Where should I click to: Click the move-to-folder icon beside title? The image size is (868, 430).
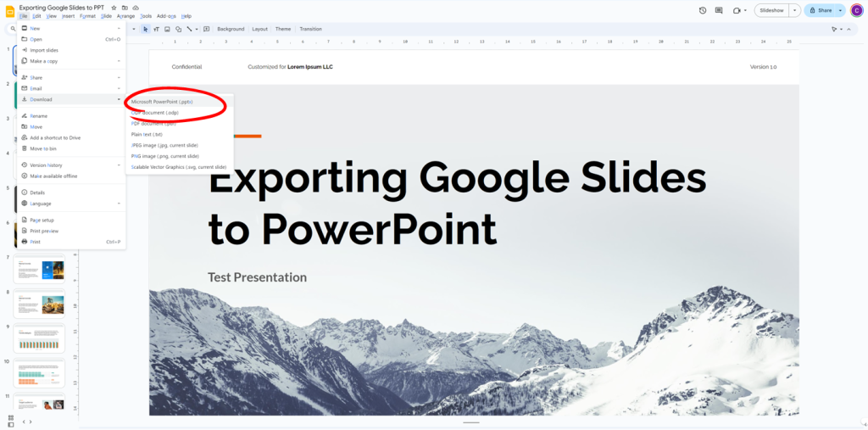tap(125, 8)
